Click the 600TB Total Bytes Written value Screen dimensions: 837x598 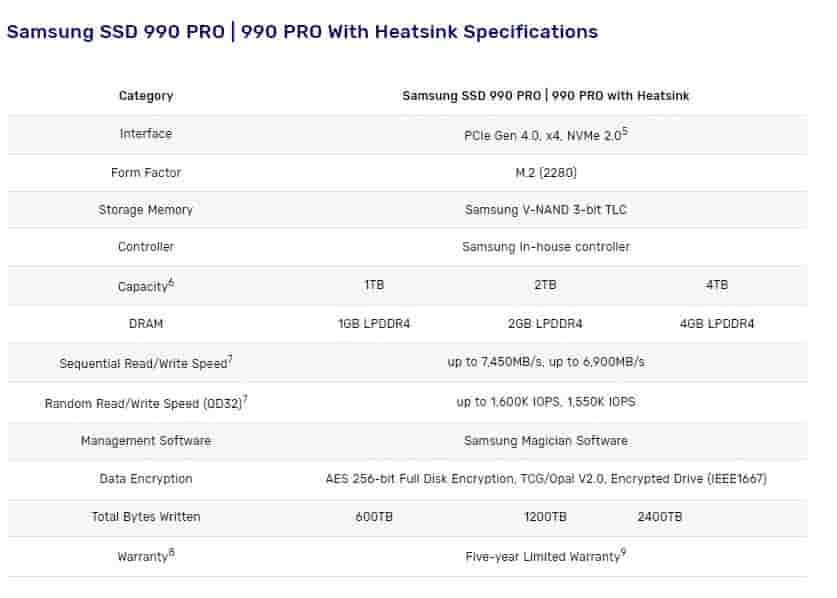click(374, 517)
